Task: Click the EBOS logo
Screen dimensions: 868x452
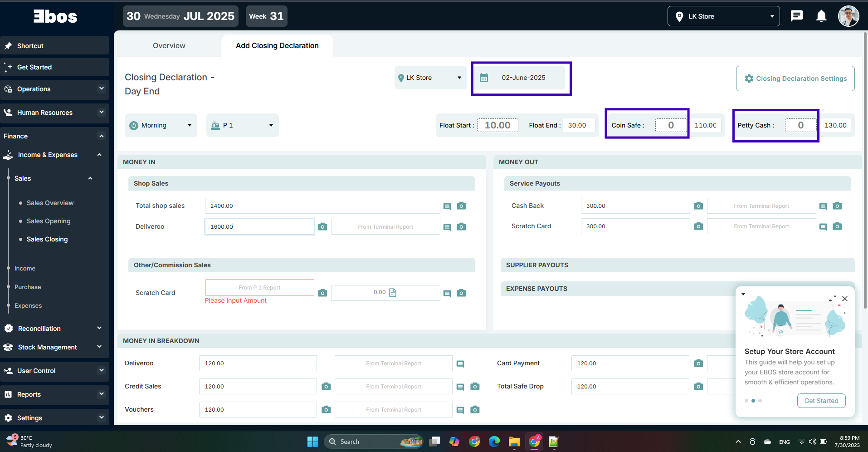Action: (x=55, y=16)
